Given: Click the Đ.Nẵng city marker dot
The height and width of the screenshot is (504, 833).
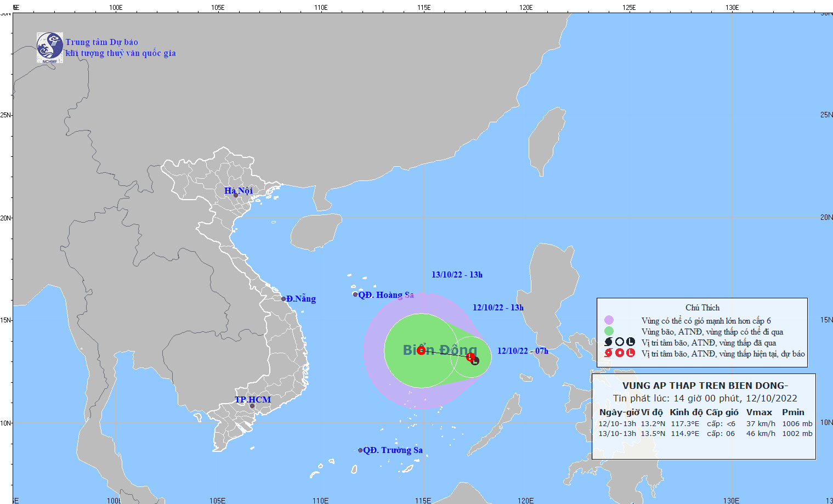Looking at the screenshot, I should click(284, 299).
